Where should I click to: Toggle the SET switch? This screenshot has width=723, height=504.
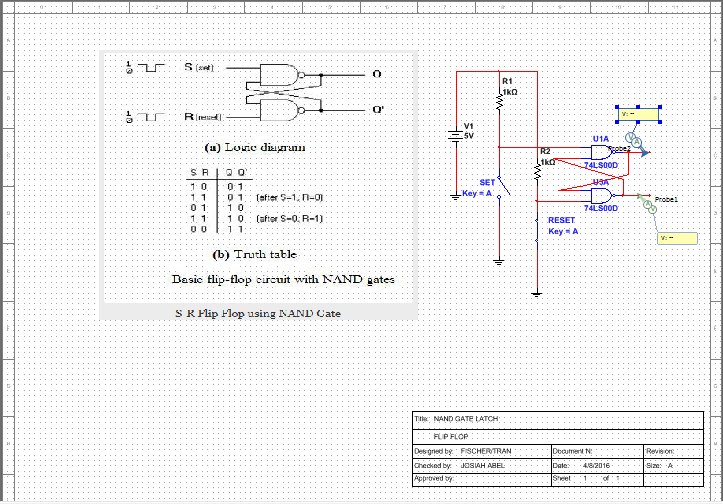[503, 185]
